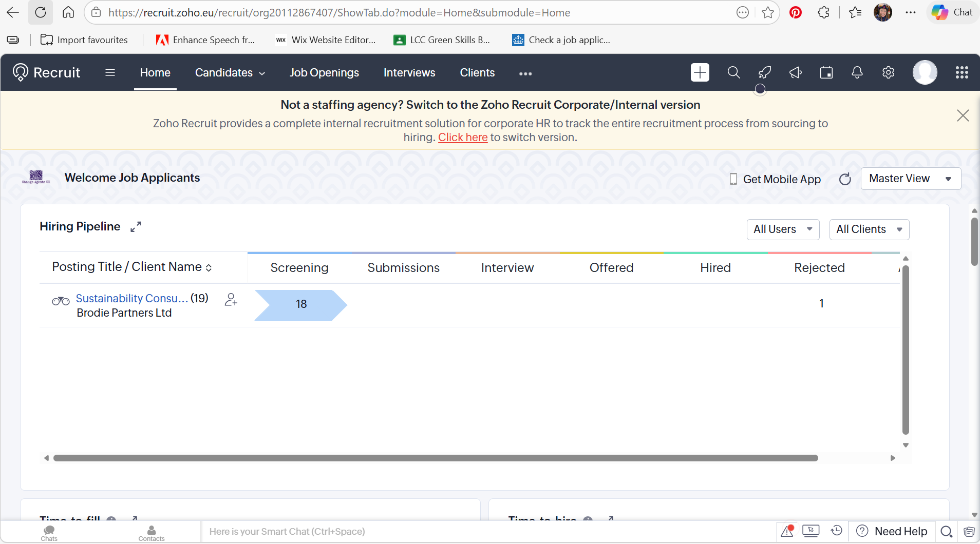Image resolution: width=980 pixels, height=544 pixels.
Task: Go to Interviews tab
Action: [409, 73]
